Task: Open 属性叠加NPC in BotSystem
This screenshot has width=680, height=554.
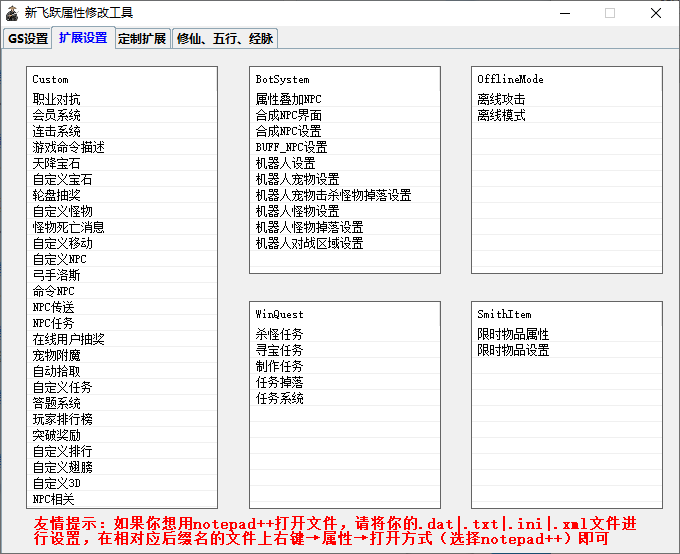Action: (289, 99)
